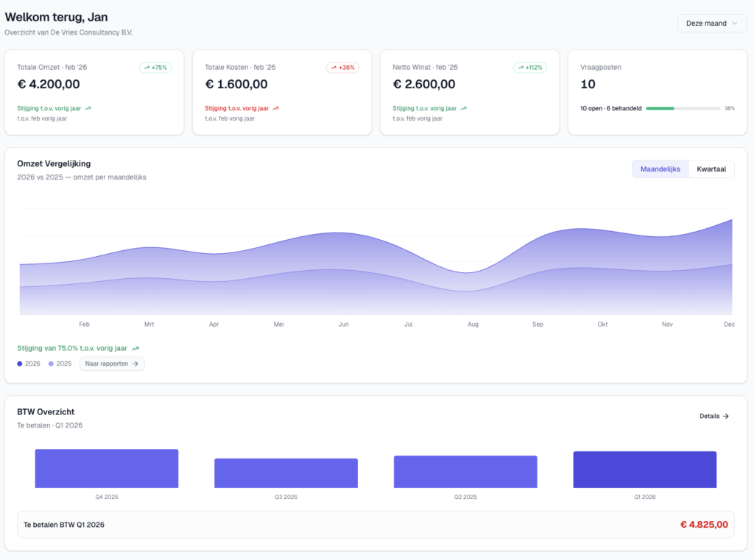Click the red +36% trend badge on Totale Kosten
Screen dimensions: 754x560
[342, 68]
